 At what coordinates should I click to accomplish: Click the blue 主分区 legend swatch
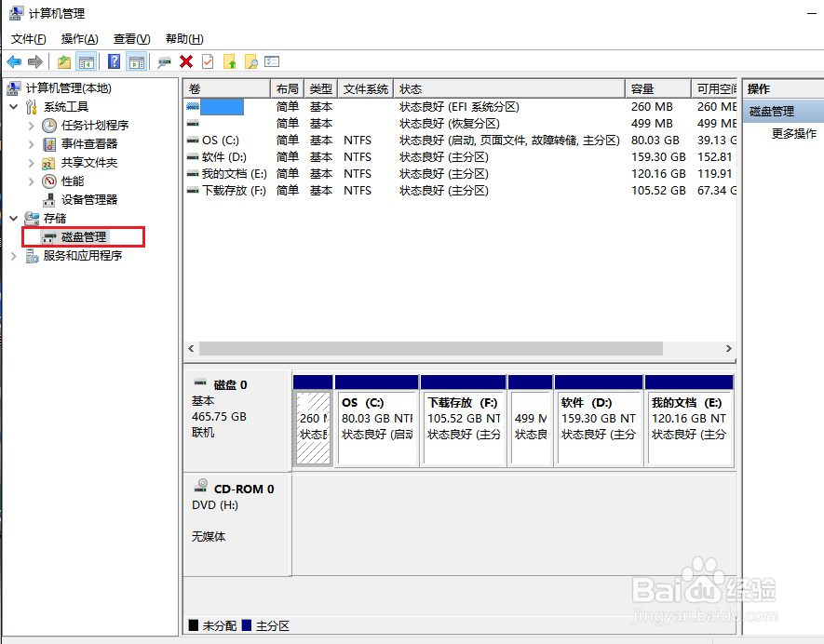[x=247, y=625]
